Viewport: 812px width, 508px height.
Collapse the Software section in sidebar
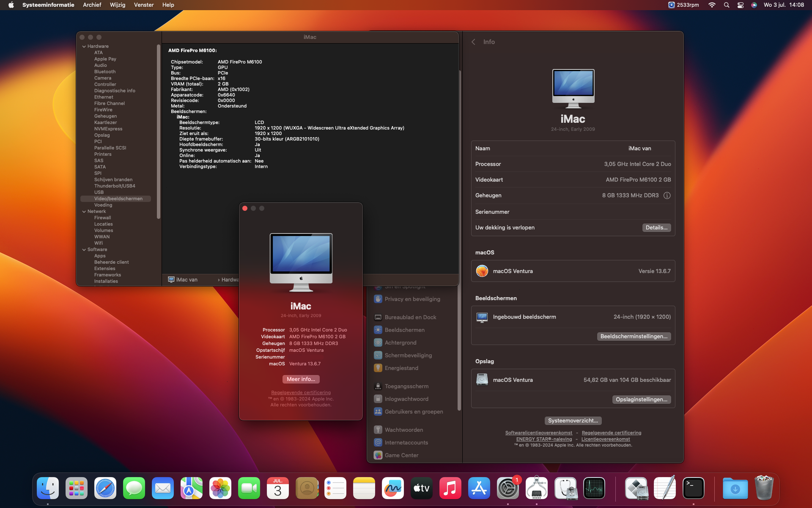(x=84, y=250)
